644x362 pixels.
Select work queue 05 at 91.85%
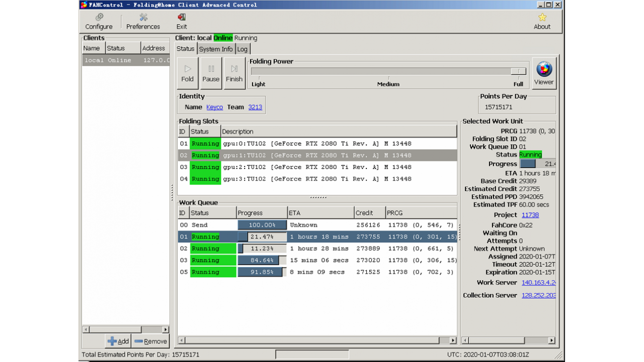[317, 272]
